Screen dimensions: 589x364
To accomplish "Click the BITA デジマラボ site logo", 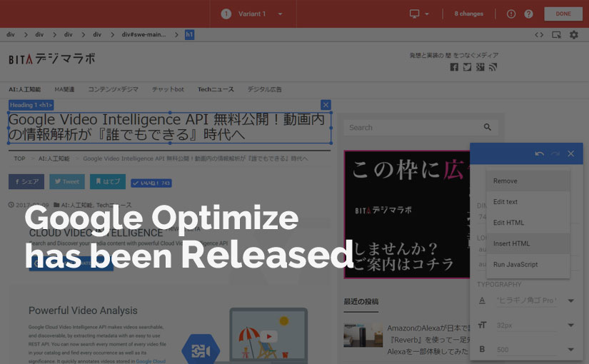I will click(52, 59).
